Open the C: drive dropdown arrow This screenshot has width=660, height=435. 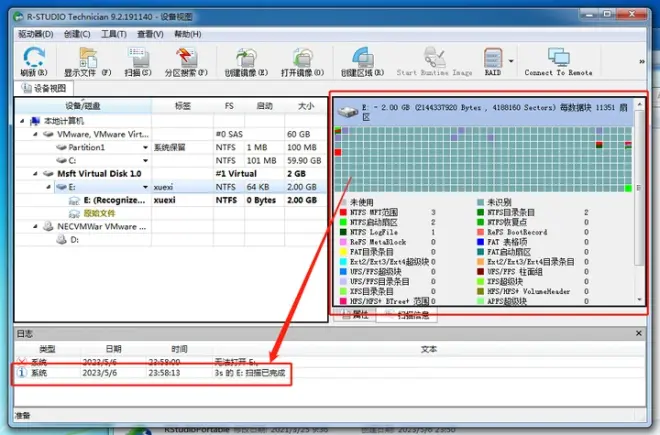[145, 160]
